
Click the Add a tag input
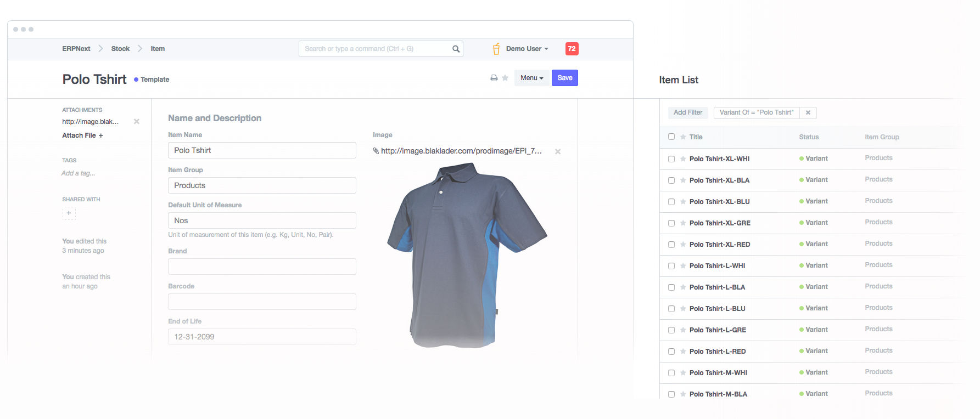click(x=78, y=173)
